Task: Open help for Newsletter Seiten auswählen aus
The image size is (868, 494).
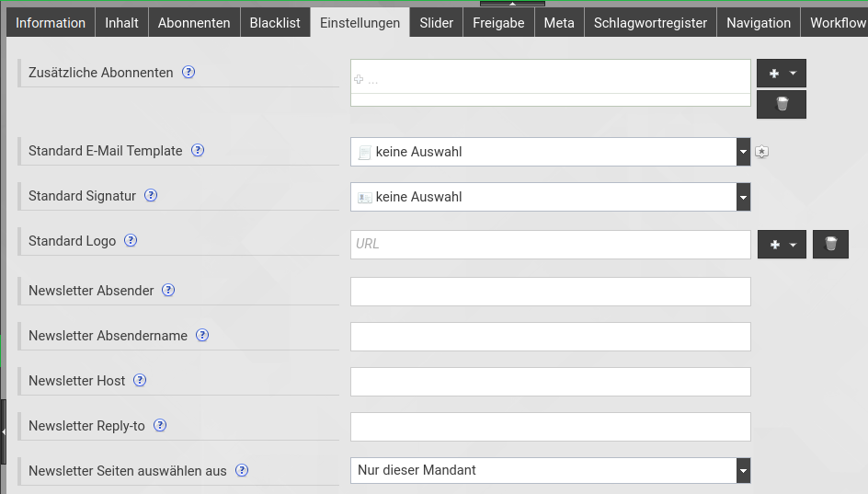Action: pyautogui.click(x=242, y=470)
